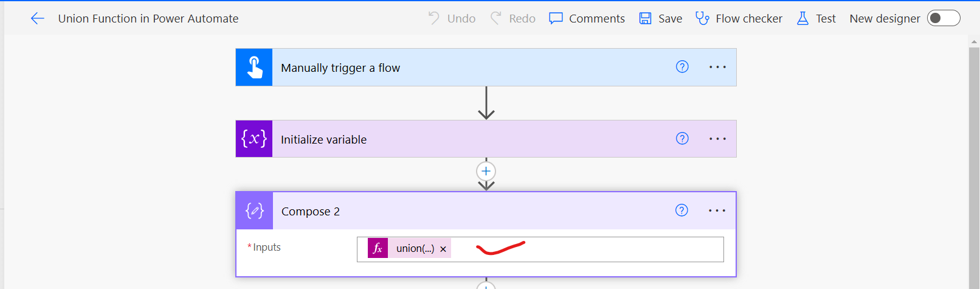Open the Compose 2 ellipsis menu
This screenshot has width=980, height=289.
pos(717,211)
